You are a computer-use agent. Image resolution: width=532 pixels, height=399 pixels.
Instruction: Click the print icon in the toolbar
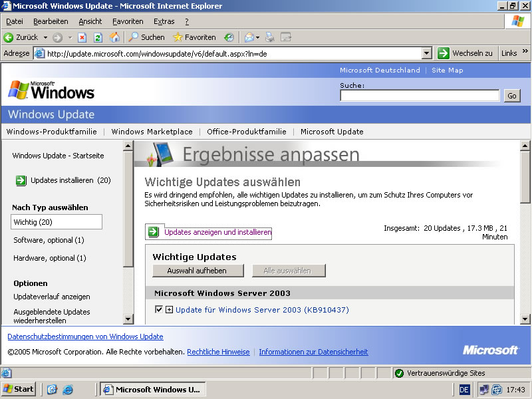(x=270, y=37)
